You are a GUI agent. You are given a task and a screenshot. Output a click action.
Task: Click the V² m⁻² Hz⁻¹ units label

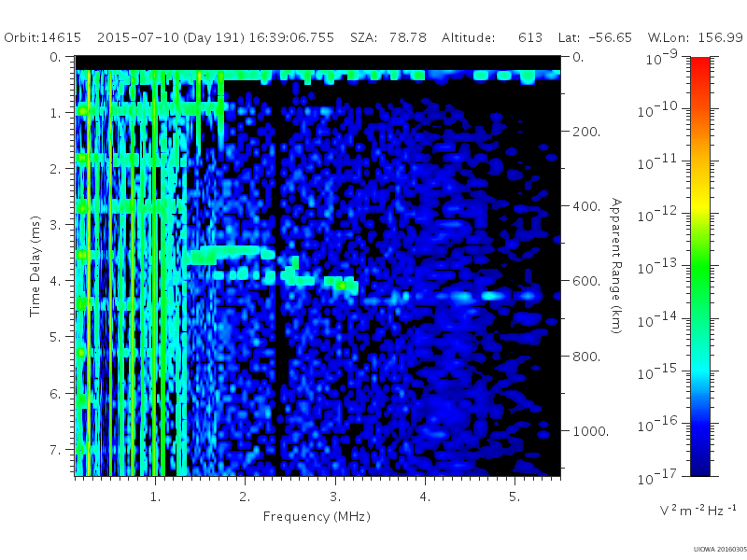coord(698,510)
